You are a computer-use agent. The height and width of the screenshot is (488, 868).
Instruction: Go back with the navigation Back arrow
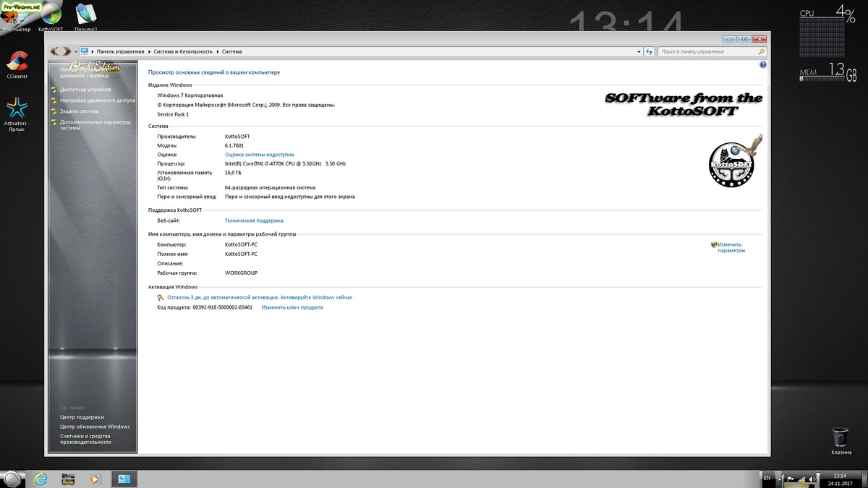(55, 51)
